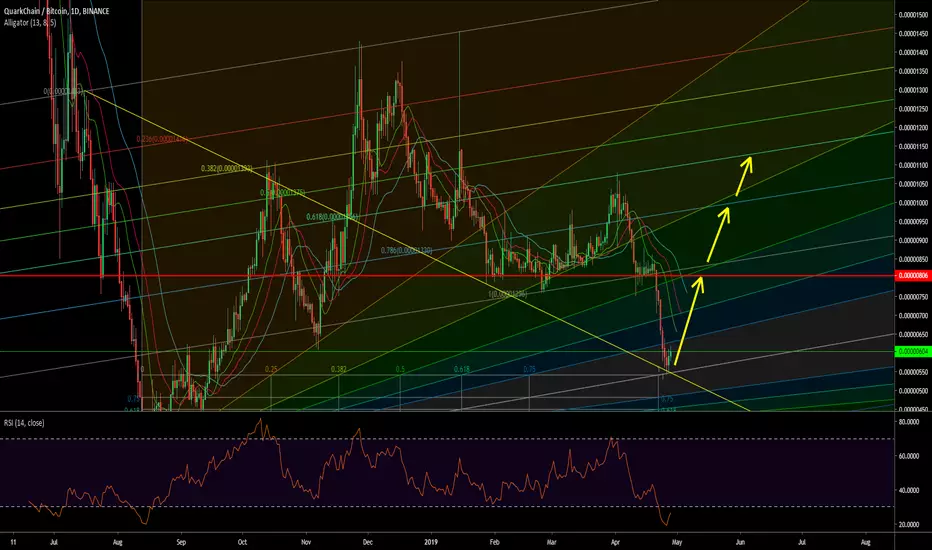
Task: Click the 0.618 Fibonacci time zone label
Action: point(461,369)
